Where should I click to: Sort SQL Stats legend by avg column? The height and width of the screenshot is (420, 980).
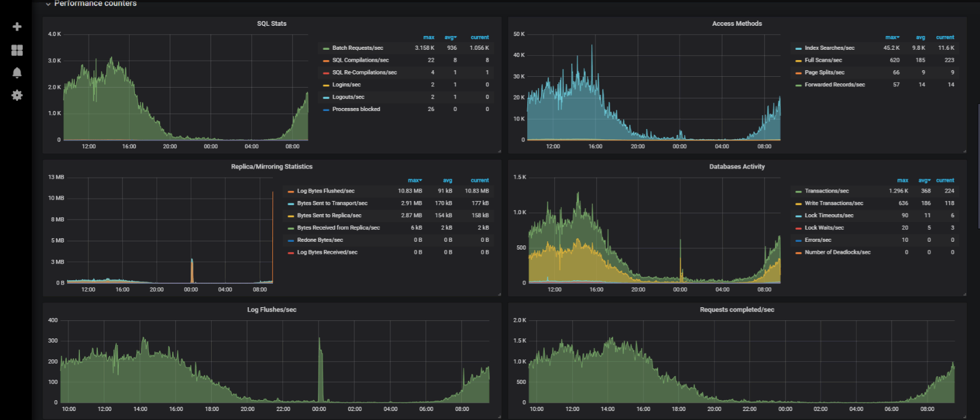(x=450, y=37)
